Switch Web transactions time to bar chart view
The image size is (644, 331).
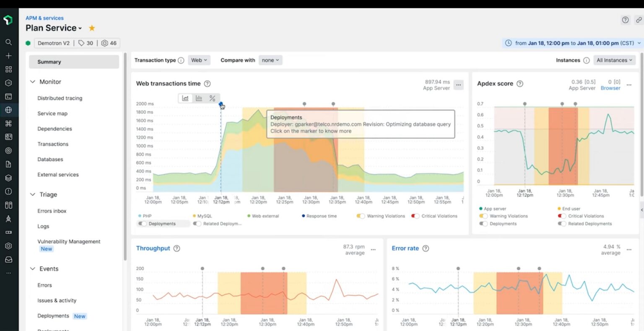pyautogui.click(x=198, y=98)
